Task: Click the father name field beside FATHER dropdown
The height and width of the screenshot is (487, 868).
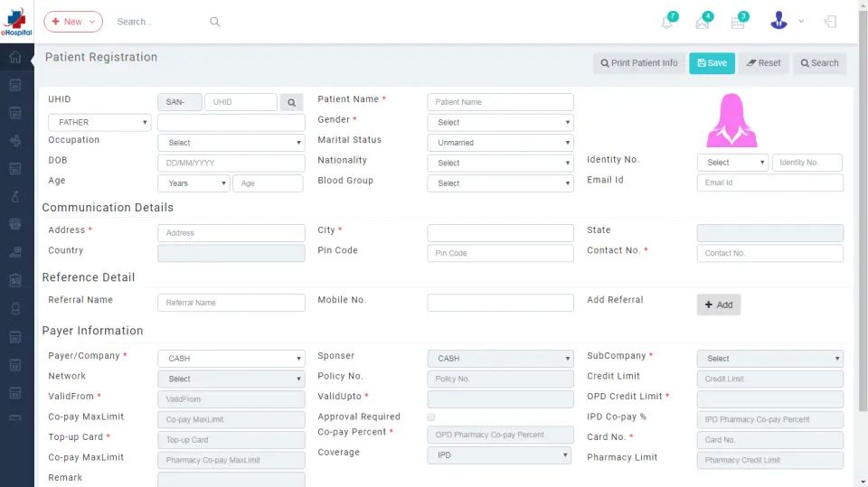Action: 231,122
